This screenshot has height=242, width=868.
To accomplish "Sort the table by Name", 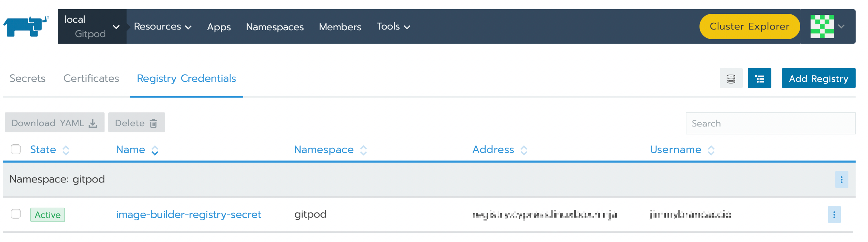I will click(137, 150).
